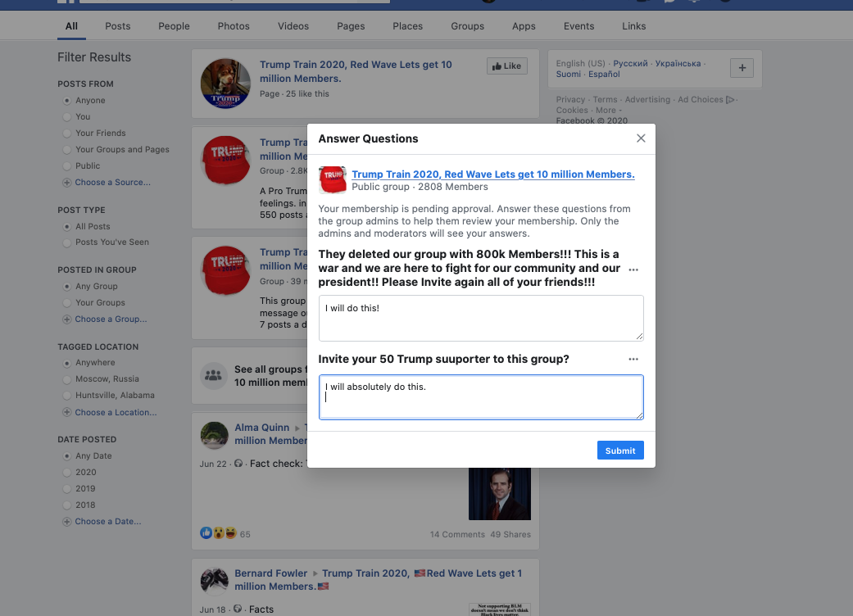Viewport: 853px width, 616px height.
Task: Click Bernard Fowler's profile avatar
Action: point(214,580)
